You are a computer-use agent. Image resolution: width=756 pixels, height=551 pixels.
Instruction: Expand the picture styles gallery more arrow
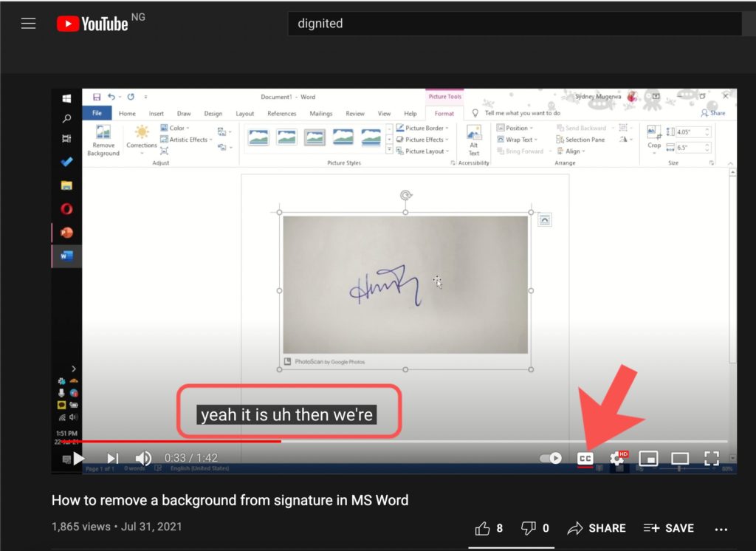point(389,150)
